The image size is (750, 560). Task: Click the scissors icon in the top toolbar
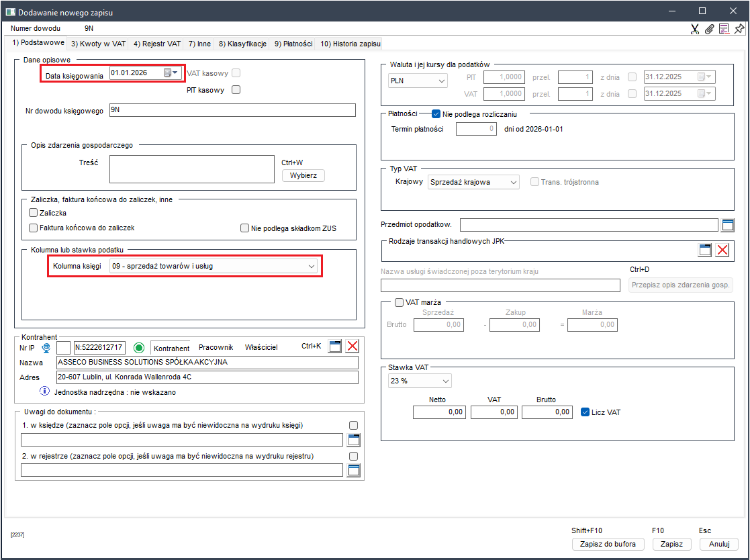(x=695, y=29)
